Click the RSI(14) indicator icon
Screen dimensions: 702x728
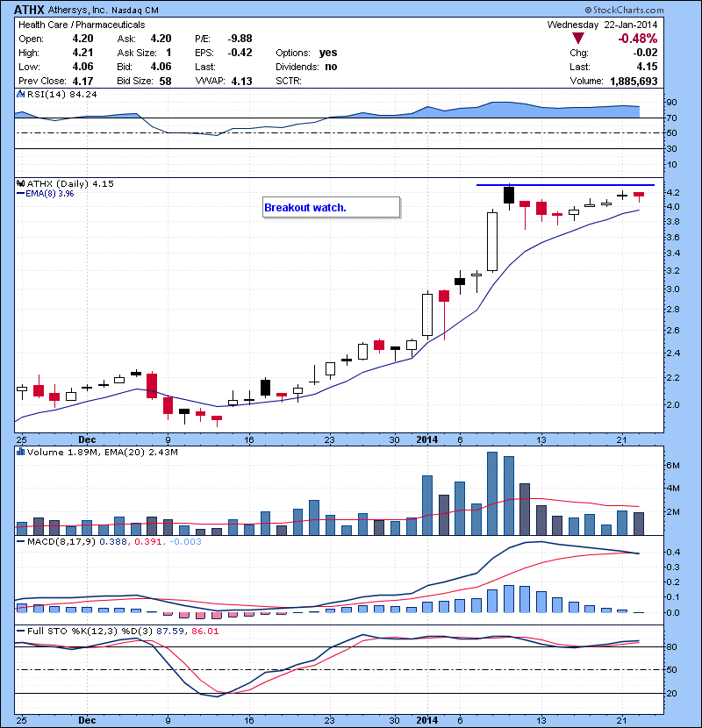(20, 94)
